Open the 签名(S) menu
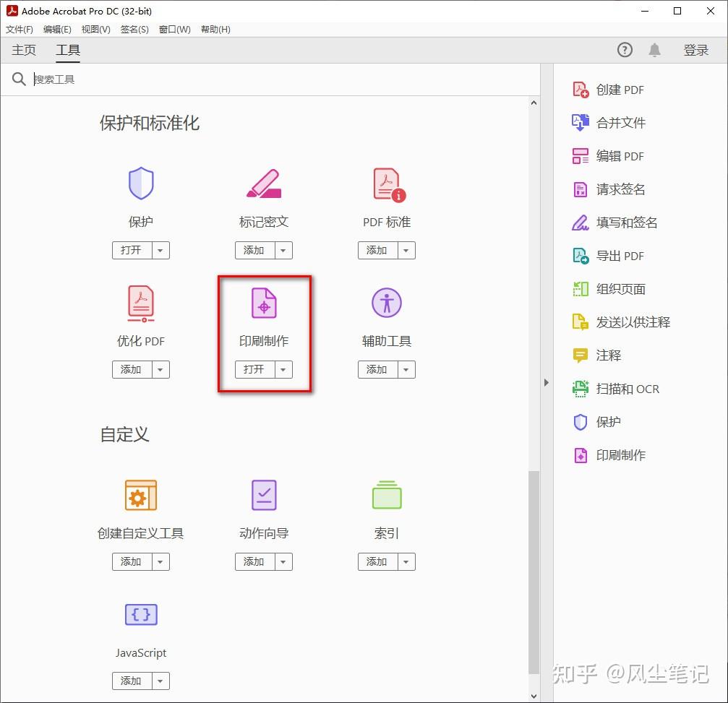Image resolution: width=728 pixels, height=703 pixels. (134, 29)
